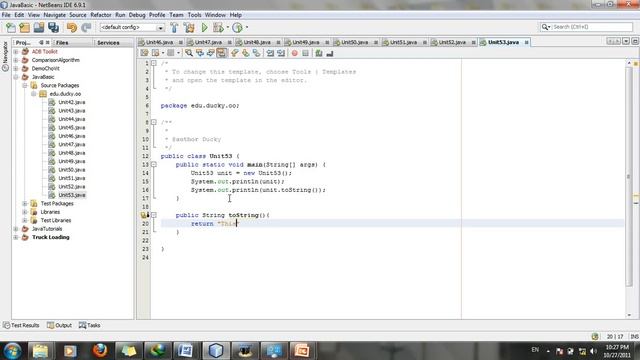The width and height of the screenshot is (640, 360).
Task: Collapse the header comment fold on line 1
Action: click(x=154, y=63)
